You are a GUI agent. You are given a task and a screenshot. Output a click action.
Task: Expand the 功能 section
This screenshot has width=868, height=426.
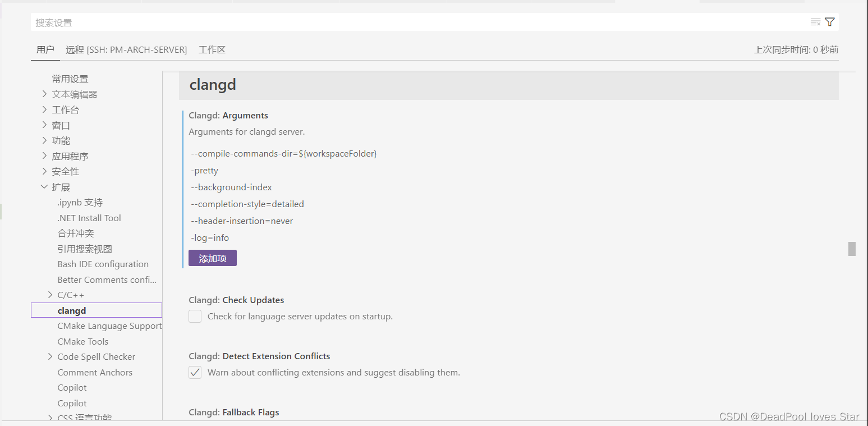tap(45, 141)
